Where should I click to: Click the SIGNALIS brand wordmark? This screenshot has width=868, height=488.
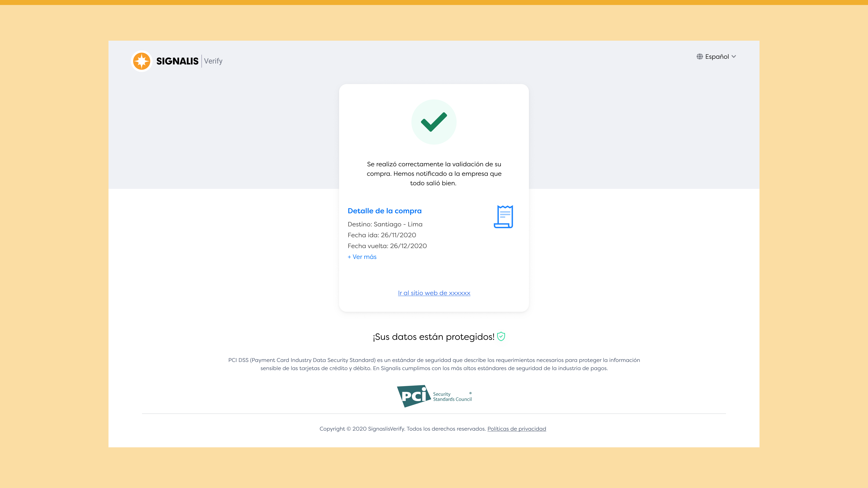point(177,61)
